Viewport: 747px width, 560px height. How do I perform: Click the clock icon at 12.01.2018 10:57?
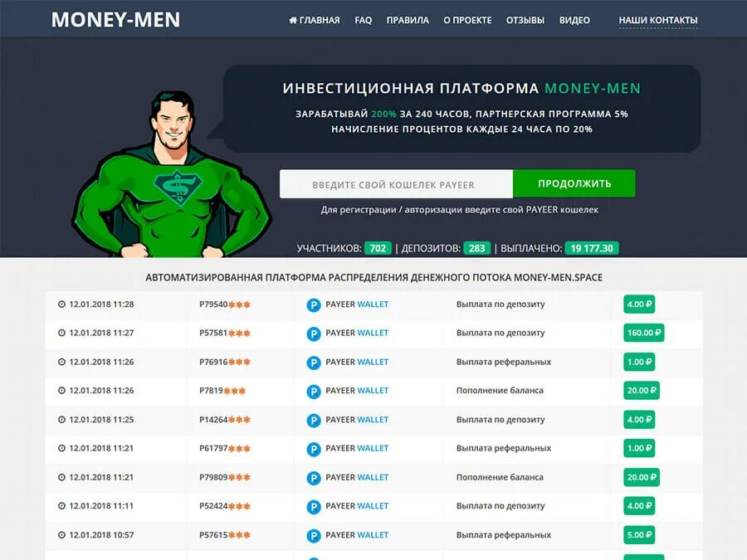pos(61,535)
